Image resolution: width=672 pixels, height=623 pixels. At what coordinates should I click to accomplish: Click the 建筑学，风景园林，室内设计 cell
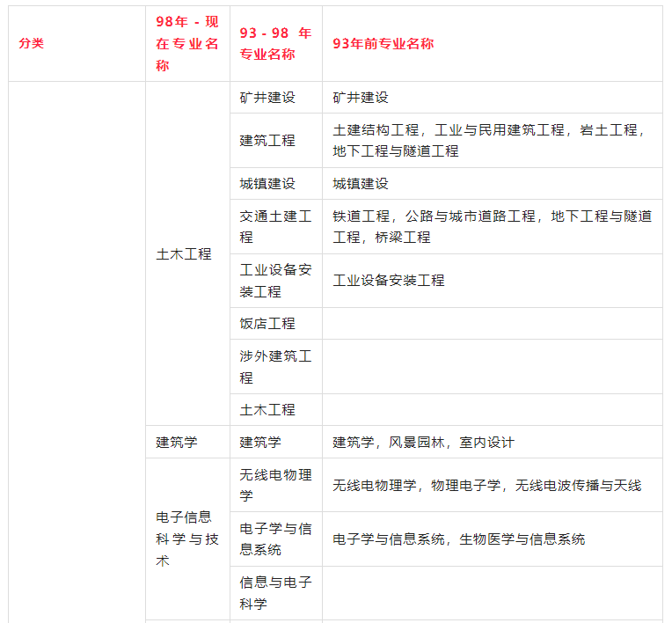(x=423, y=442)
